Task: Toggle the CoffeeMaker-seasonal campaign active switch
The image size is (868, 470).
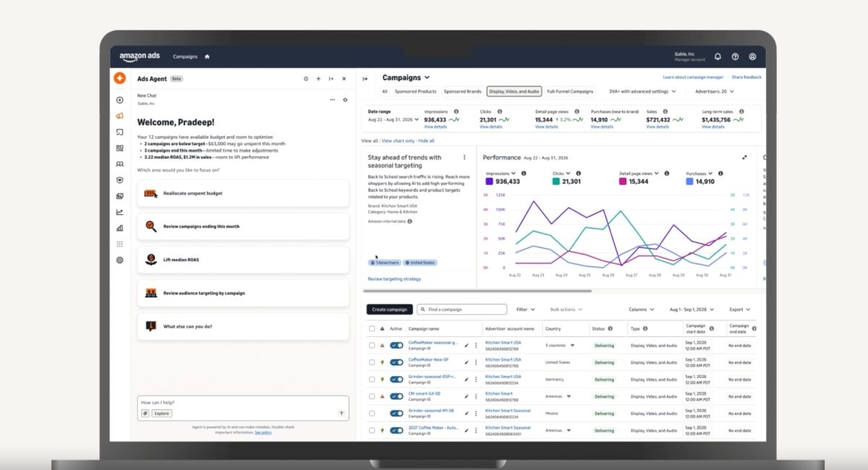Action: [x=396, y=346]
